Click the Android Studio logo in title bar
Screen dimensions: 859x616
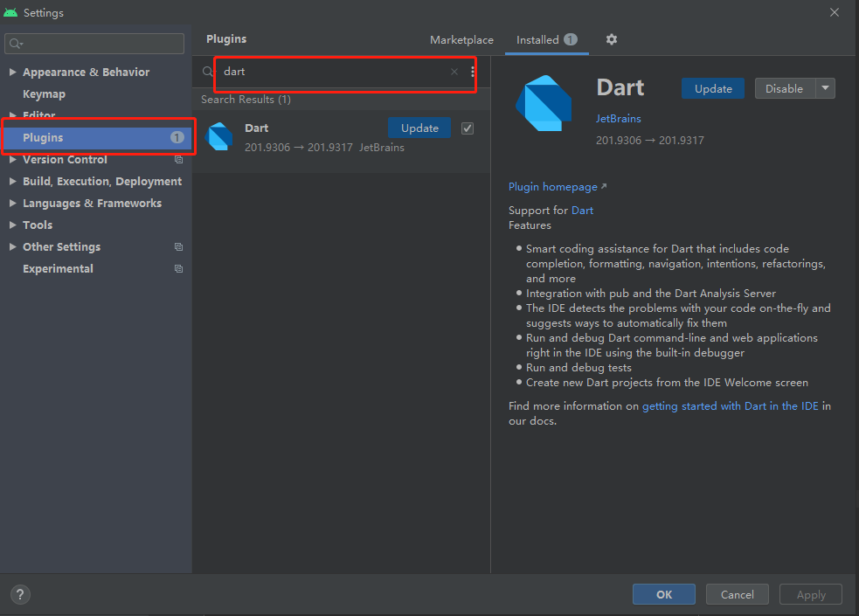[x=10, y=12]
